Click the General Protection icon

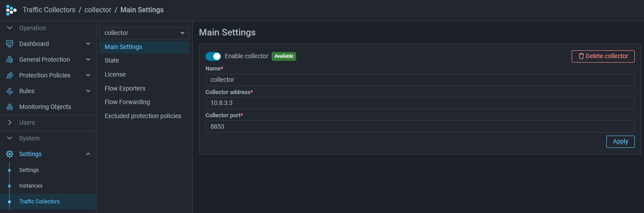click(x=10, y=59)
